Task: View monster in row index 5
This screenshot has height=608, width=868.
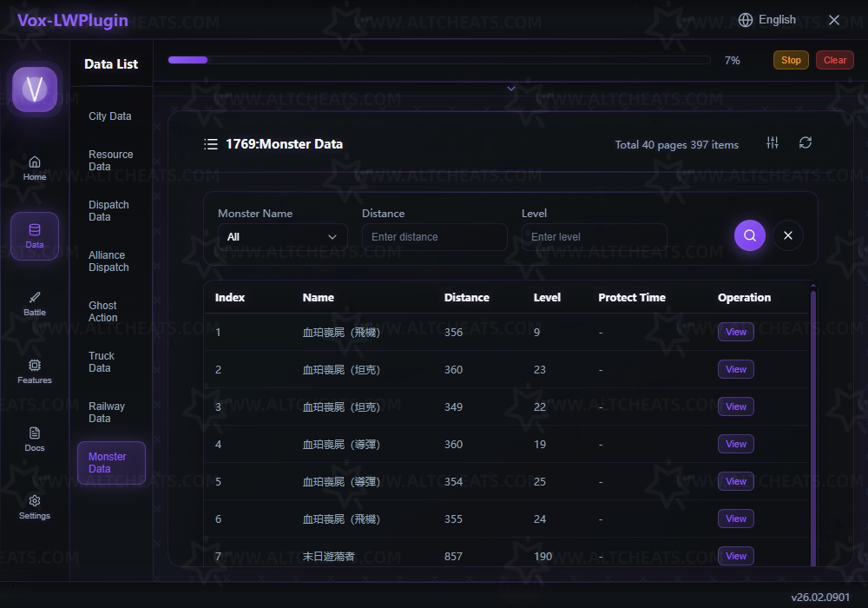Action: pos(736,481)
